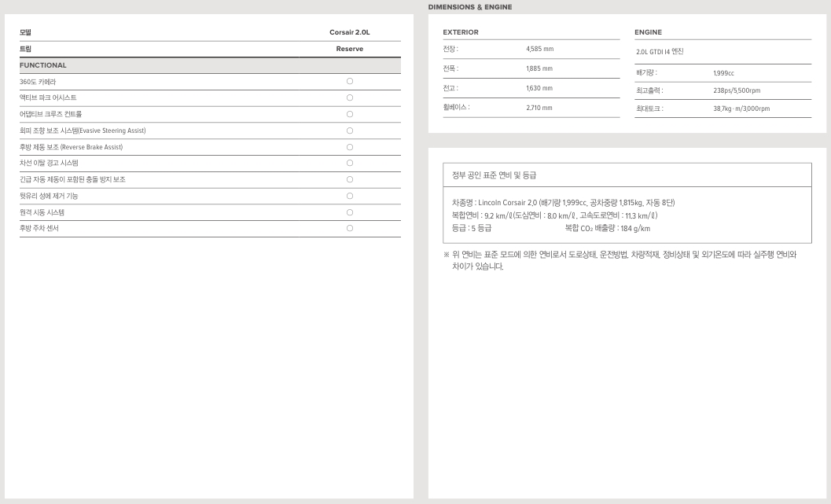Click the '정부 공인 표준 연비 및 등급' box title

click(x=494, y=175)
